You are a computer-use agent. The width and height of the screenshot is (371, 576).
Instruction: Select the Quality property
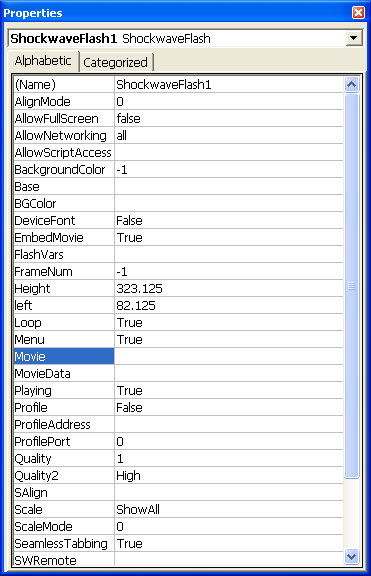pyautogui.click(x=64, y=458)
